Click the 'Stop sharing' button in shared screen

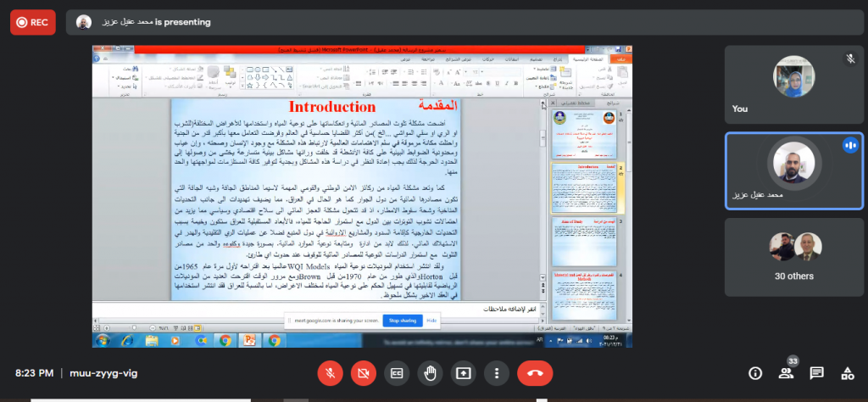click(401, 321)
